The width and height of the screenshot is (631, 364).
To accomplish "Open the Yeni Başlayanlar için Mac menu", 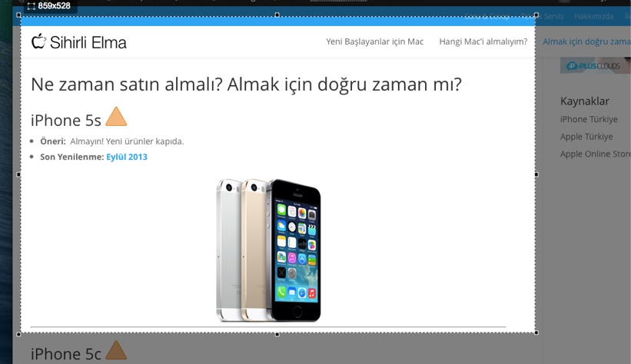I will tap(374, 41).
